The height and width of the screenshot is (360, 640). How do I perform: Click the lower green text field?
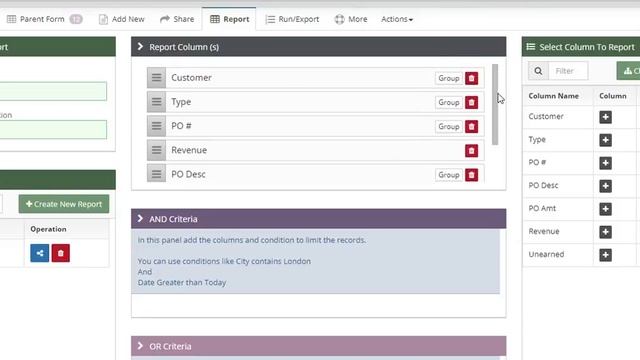tap(53, 129)
